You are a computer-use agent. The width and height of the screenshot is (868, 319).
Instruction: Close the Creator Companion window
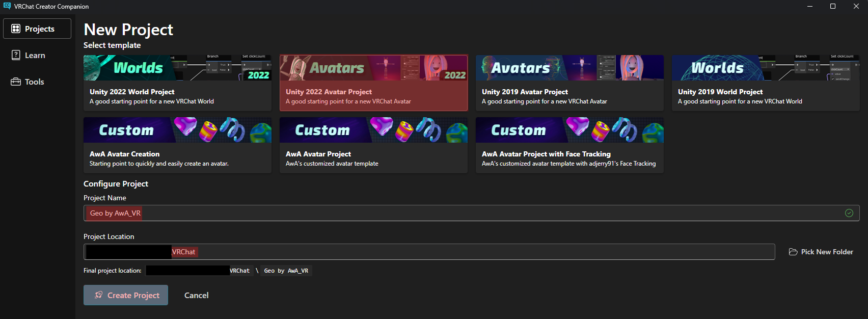(856, 6)
